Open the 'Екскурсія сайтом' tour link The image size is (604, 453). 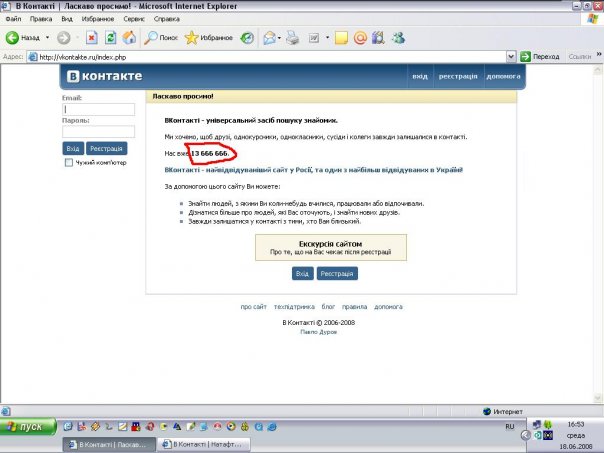tap(330, 244)
